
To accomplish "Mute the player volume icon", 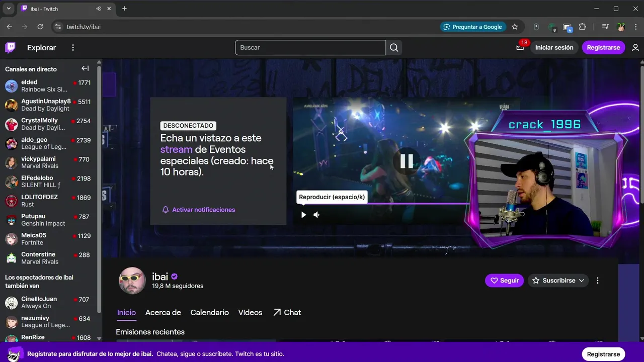I will pyautogui.click(x=316, y=215).
